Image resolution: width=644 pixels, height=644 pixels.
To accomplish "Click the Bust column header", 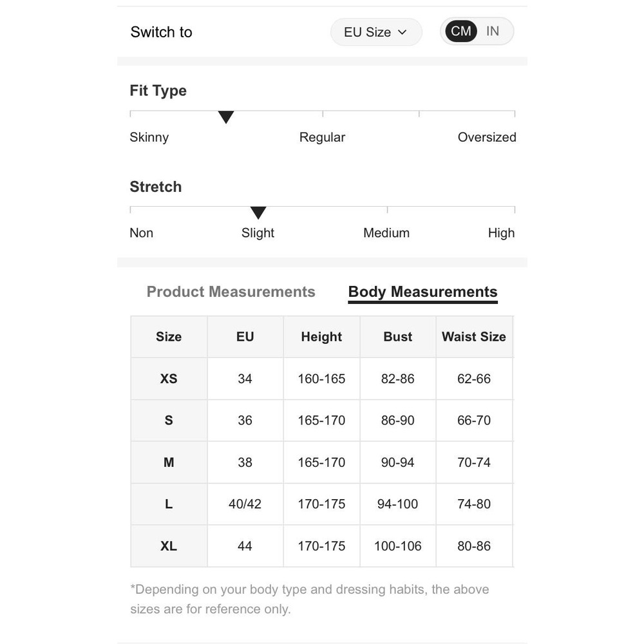I will tap(398, 337).
